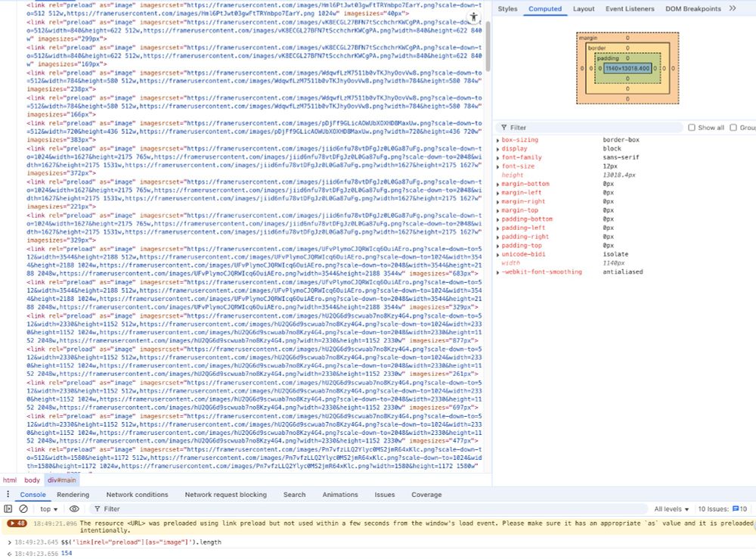Select the Console drawer tab
This screenshot has width=756, height=559.
tap(33, 495)
